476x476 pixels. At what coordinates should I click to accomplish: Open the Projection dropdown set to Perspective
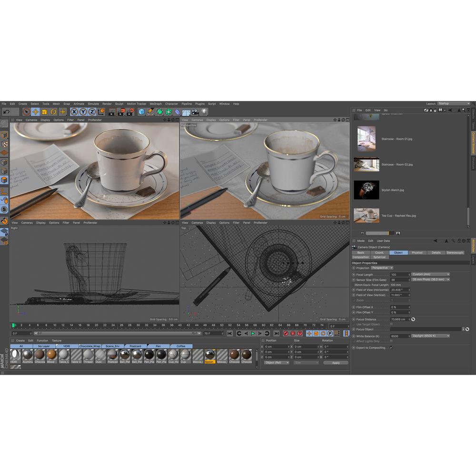(381, 268)
